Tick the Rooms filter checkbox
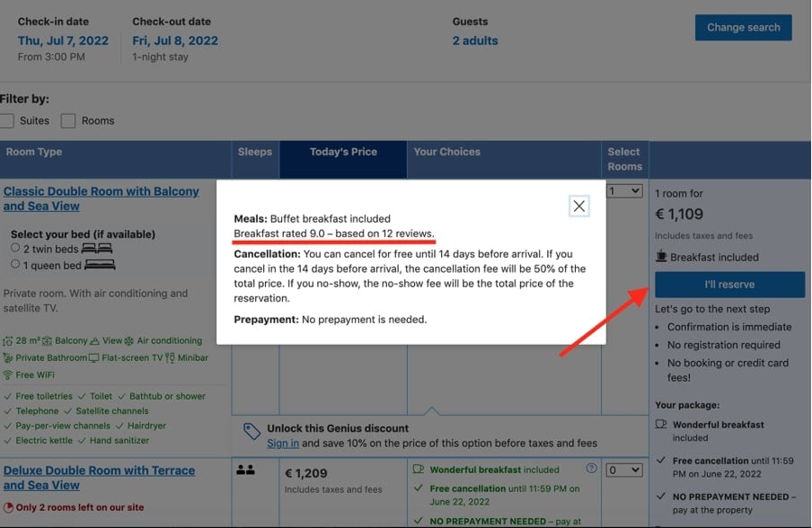 point(68,121)
